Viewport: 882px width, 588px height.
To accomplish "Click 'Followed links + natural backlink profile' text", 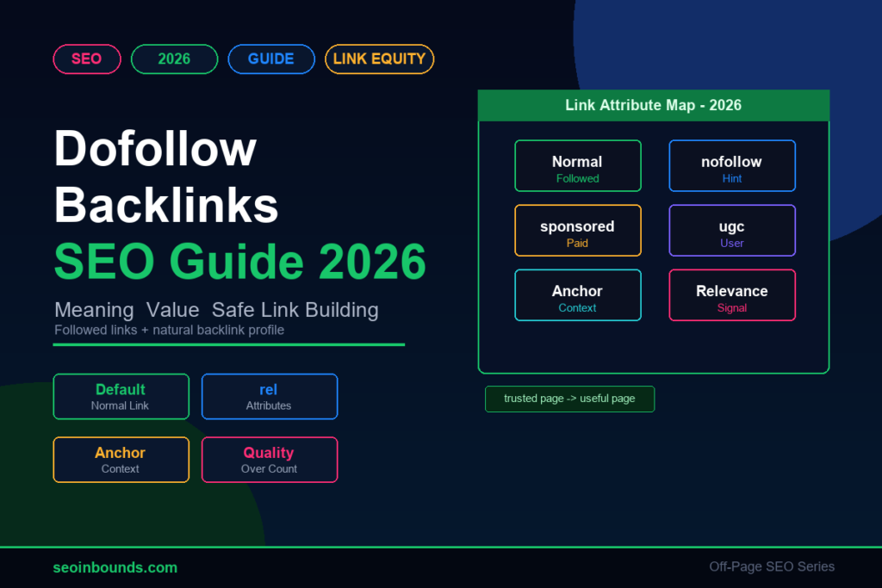I will point(170,330).
